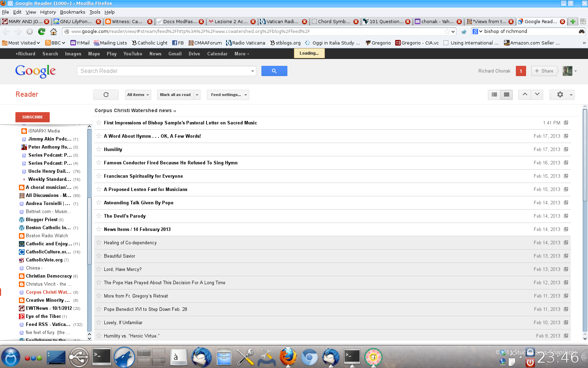The width and height of the screenshot is (588, 368).
Task: Close the Vatican Radi... tab
Action: [x=304, y=21]
